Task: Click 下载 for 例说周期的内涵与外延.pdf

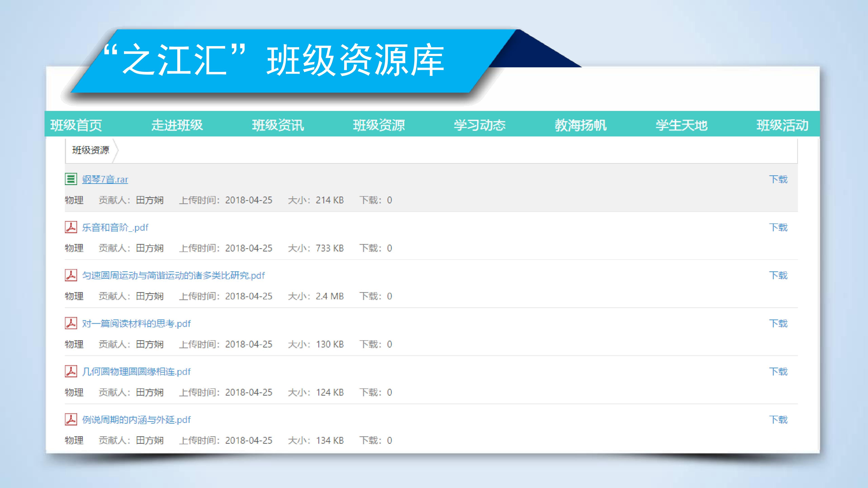Action: coord(778,419)
